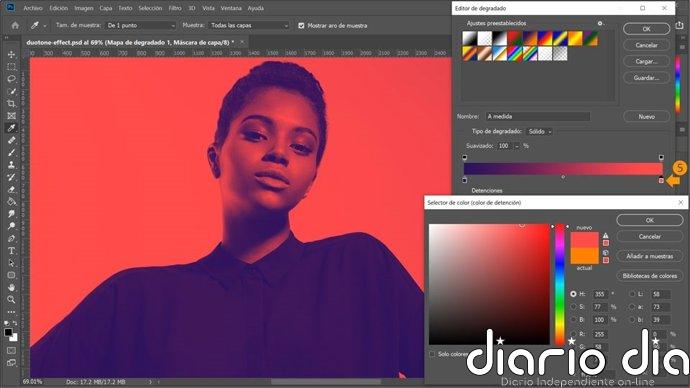The width and height of the screenshot is (690, 388).
Task: Toggle 'Solo colores' web checkbox
Action: [432, 354]
